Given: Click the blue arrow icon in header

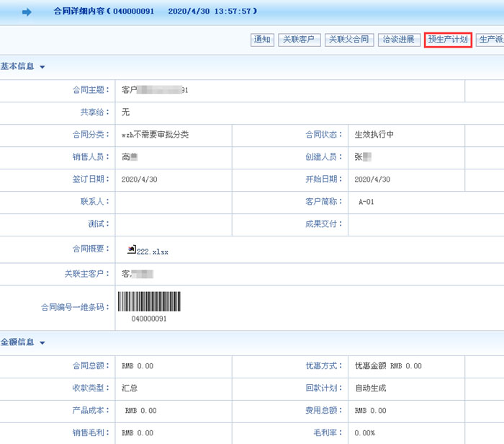Looking at the screenshot, I should (x=27, y=12).
